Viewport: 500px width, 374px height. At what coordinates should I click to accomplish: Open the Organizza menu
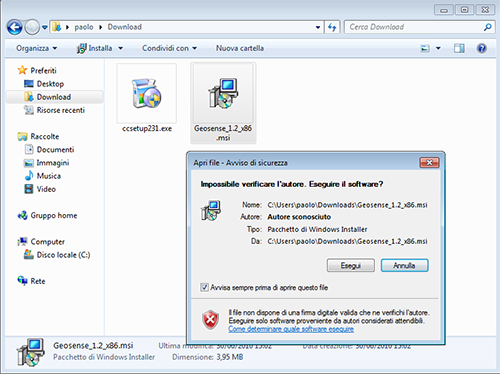(x=36, y=48)
